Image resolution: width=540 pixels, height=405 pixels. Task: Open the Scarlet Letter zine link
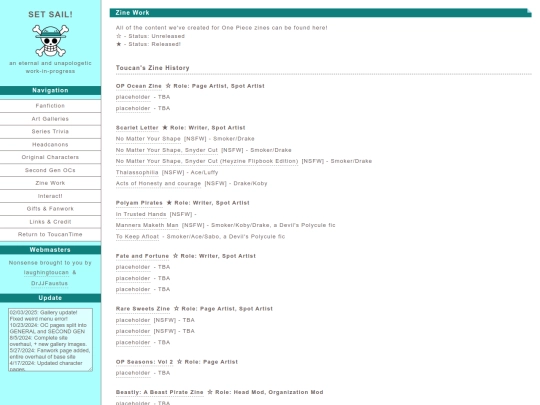coord(137,128)
